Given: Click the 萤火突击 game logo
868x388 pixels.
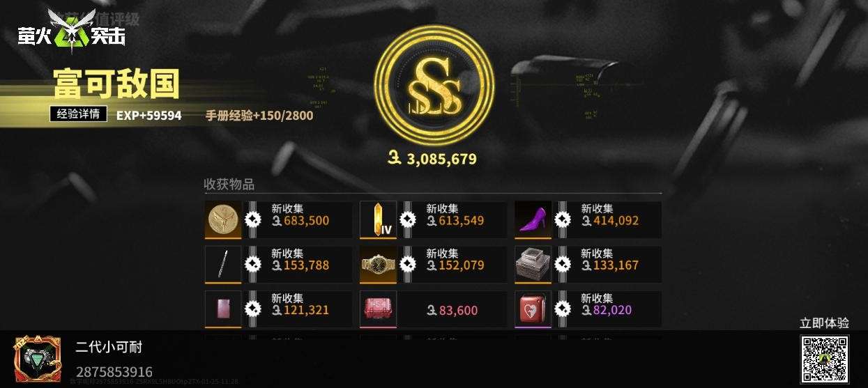Looking at the screenshot, I should pyautogui.click(x=72, y=29).
